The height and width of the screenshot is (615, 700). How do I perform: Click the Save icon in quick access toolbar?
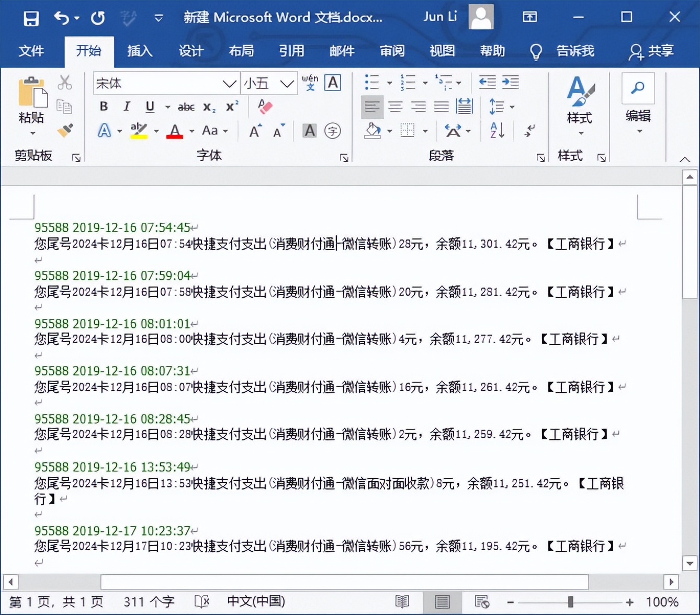(x=30, y=17)
